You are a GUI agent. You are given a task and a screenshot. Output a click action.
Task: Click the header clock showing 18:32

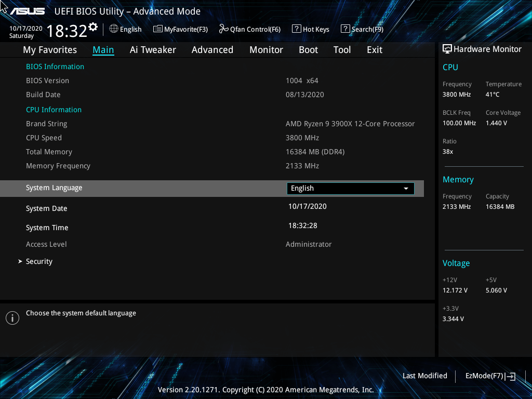[x=67, y=31]
